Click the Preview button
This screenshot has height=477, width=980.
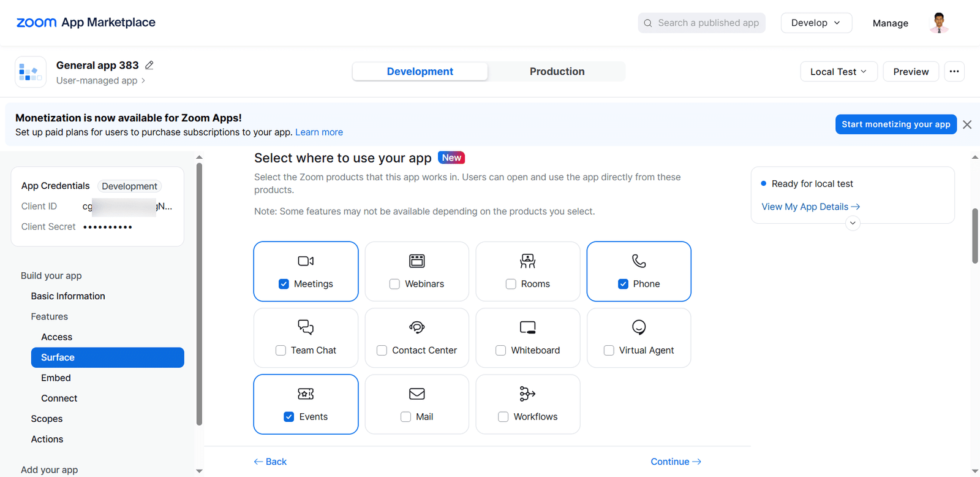911,72
